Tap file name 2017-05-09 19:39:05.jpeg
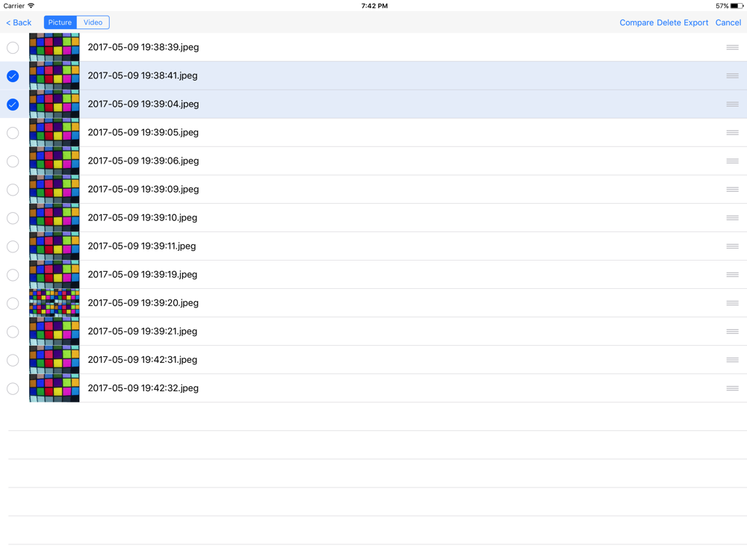Image resolution: width=747 pixels, height=560 pixels. (143, 132)
